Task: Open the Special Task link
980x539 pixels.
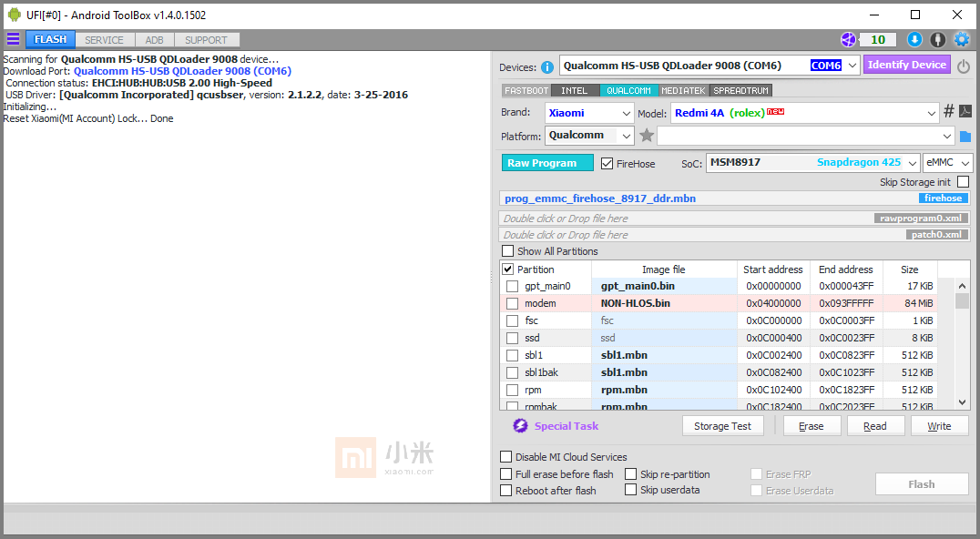Action: 567,426
